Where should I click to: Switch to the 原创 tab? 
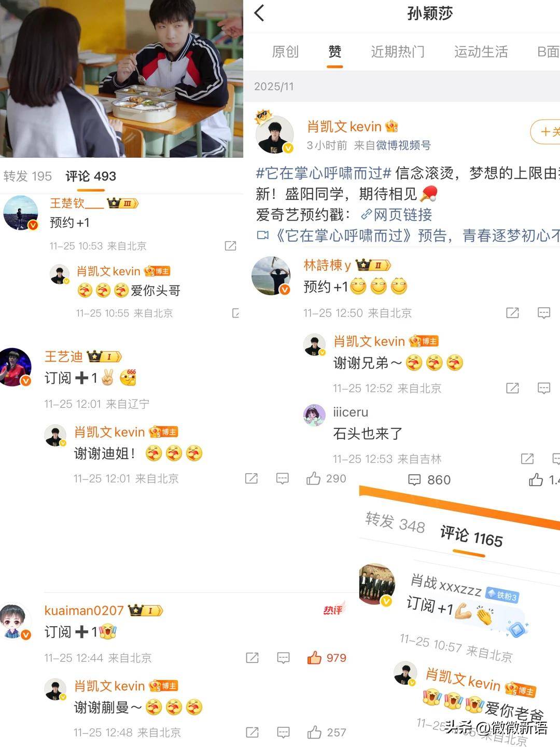[285, 51]
